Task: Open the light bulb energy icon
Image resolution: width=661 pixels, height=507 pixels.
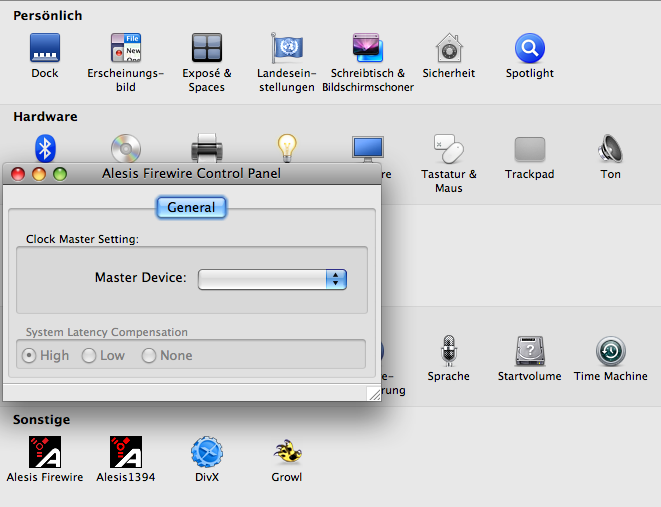Action: pos(287,148)
